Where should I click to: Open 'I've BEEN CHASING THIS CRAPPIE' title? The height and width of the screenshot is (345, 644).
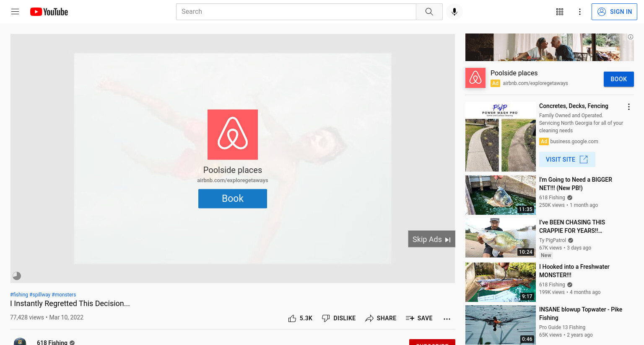tap(572, 227)
